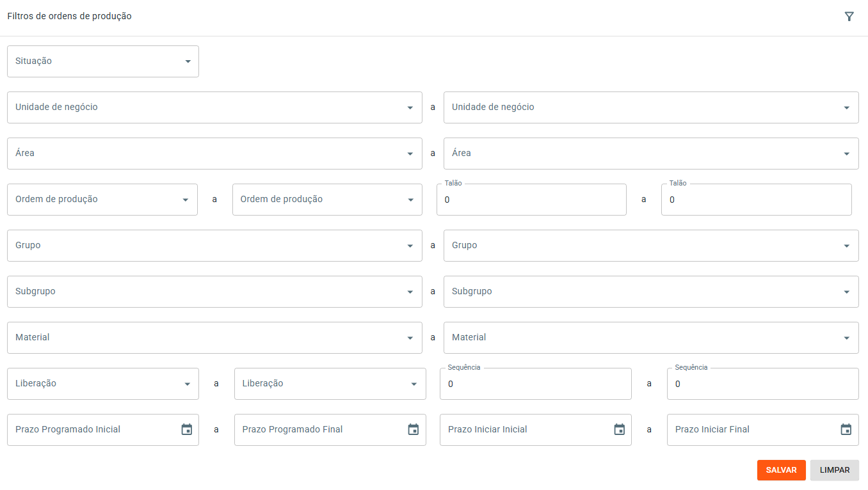Click the filter funnel icon
The height and width of the screenshot is (490, 868).
(849, 17)
